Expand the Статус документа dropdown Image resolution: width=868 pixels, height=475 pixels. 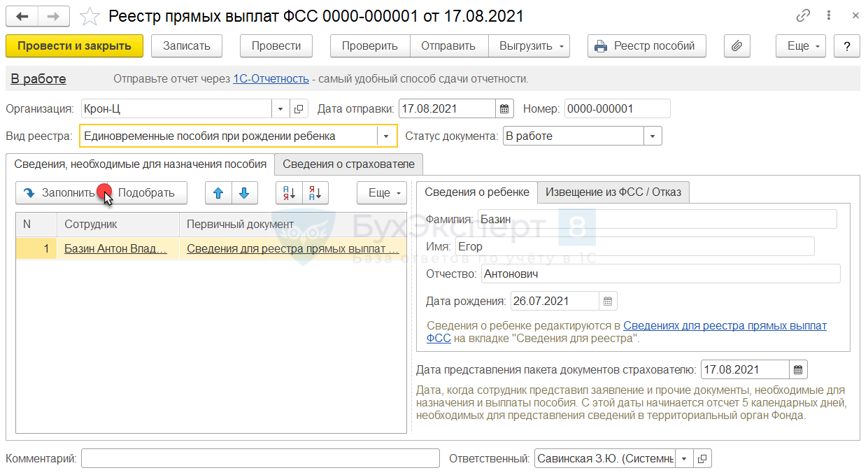[652, 136]
